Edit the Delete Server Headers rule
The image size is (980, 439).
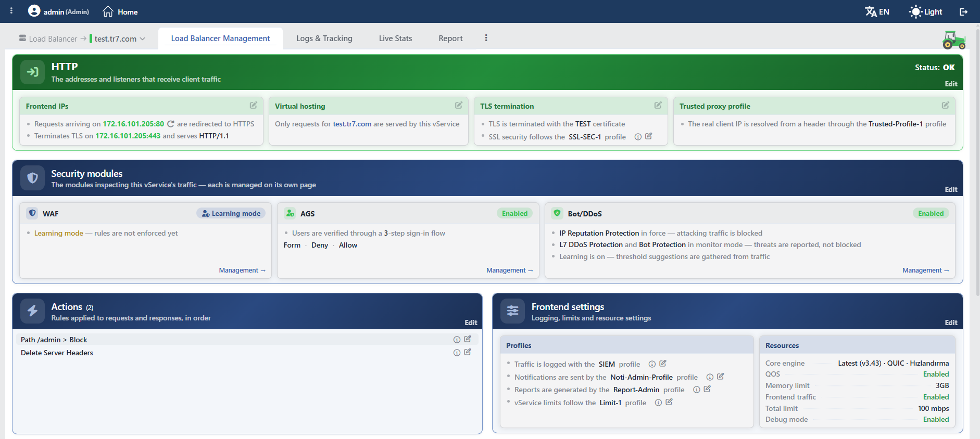[468, 352]
